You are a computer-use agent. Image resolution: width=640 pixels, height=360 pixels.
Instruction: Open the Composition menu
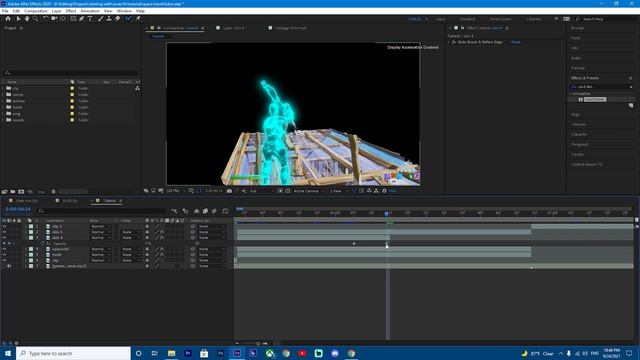(36, 11)
